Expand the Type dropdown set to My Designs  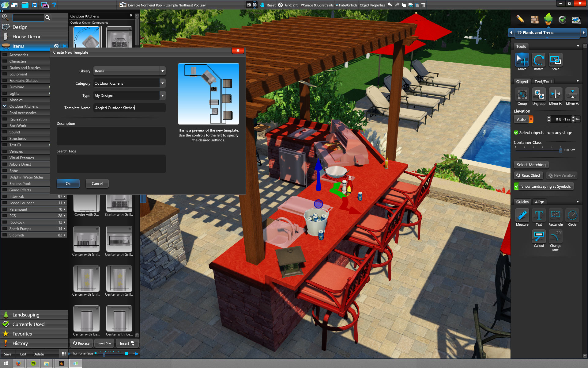click(163, 95)
